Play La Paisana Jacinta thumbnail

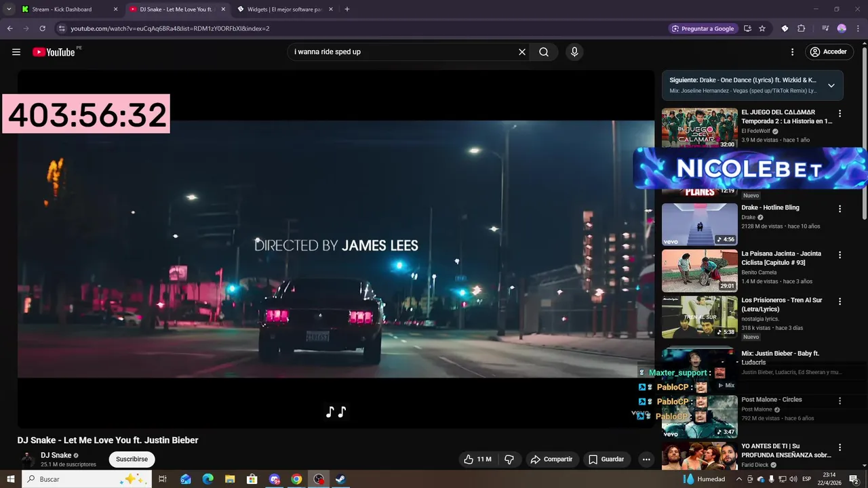[700, 270]
